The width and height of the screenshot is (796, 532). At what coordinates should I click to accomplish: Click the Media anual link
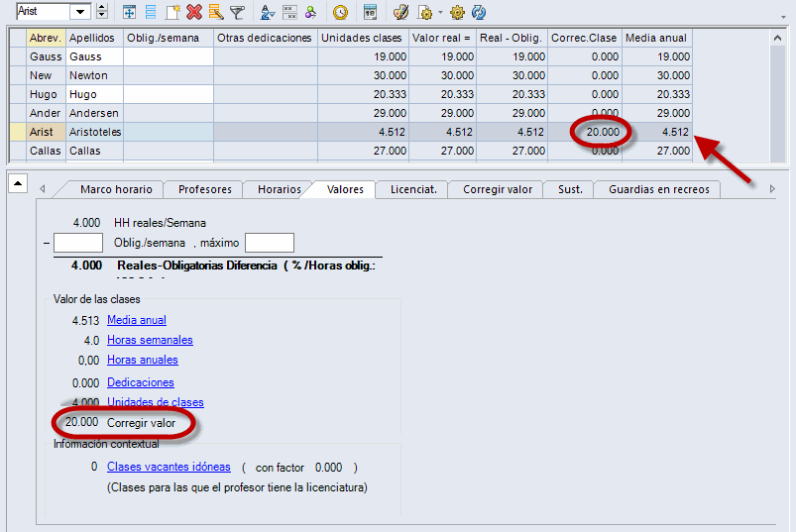click(137, 320)
